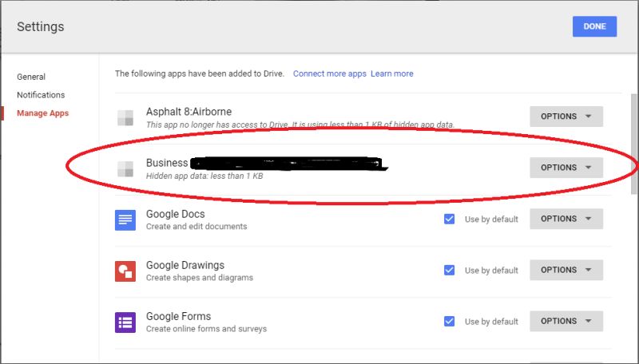Follow the Connect more apps link
The image size is (639, 364).
coord(330,73)
